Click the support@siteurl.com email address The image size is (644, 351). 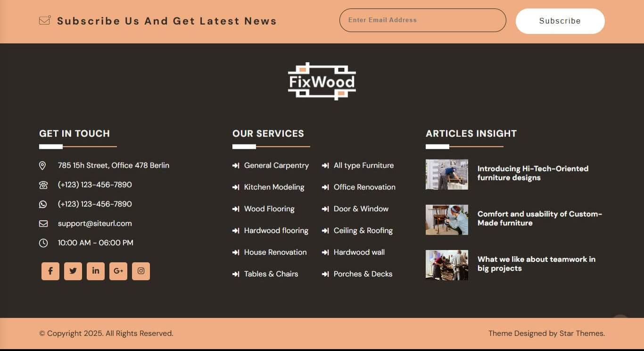pos(95,224)
